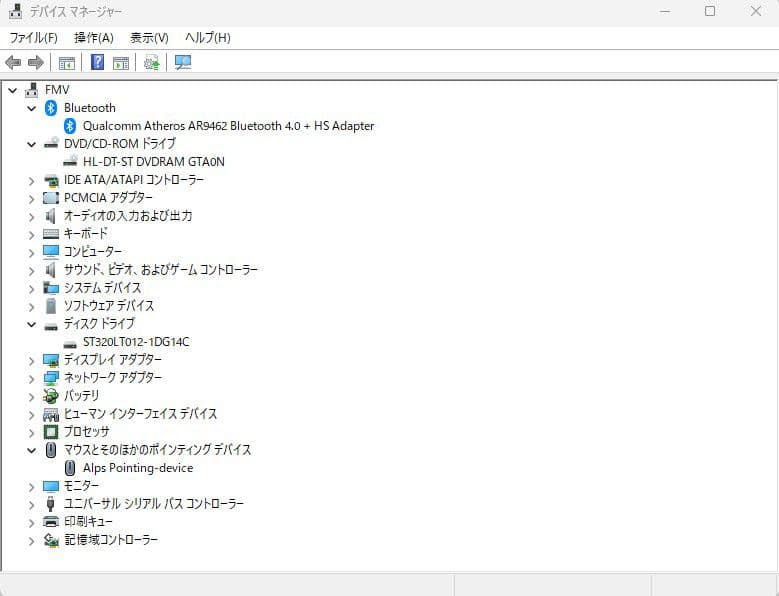Click the action pane toolbar icon
Viewport: 779px width, 596px height.
[121, 63]
